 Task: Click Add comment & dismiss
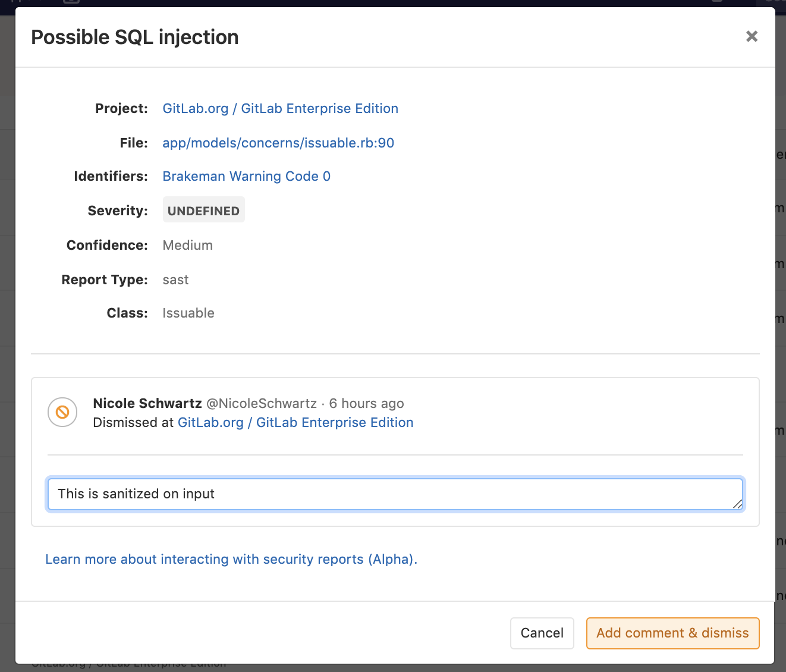tap(672, 633)
